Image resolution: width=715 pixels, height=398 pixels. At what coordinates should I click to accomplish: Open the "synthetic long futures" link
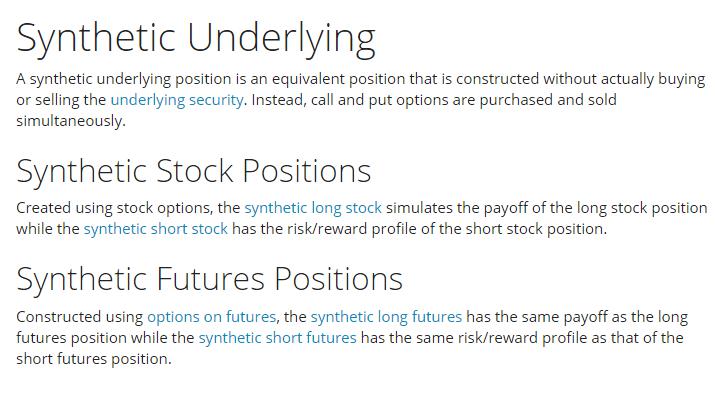[x=386, y=317]
